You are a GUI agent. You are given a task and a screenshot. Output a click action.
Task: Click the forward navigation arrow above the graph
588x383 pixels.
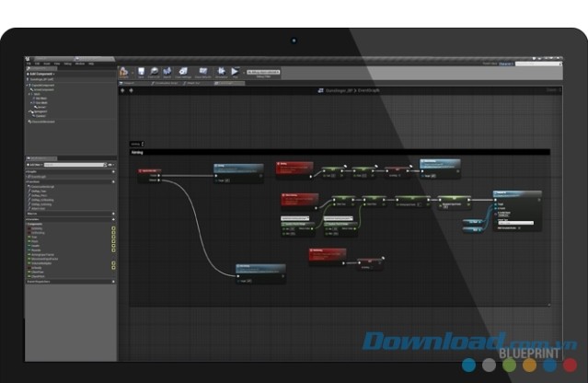129,90
